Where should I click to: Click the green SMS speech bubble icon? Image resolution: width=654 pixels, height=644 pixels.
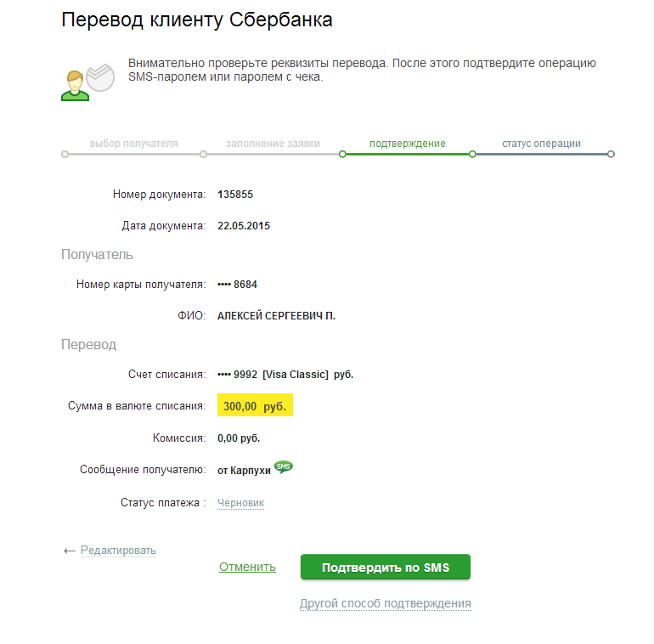[284, 467]
